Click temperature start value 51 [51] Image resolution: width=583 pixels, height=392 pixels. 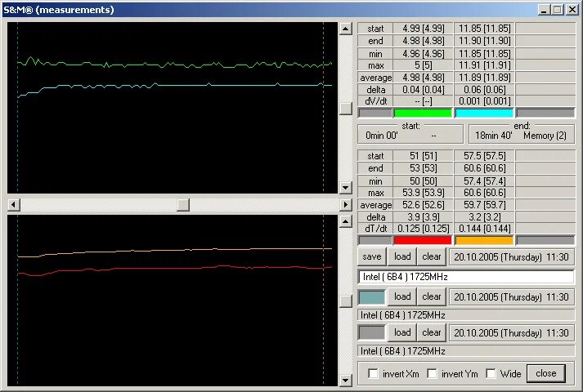423,156
